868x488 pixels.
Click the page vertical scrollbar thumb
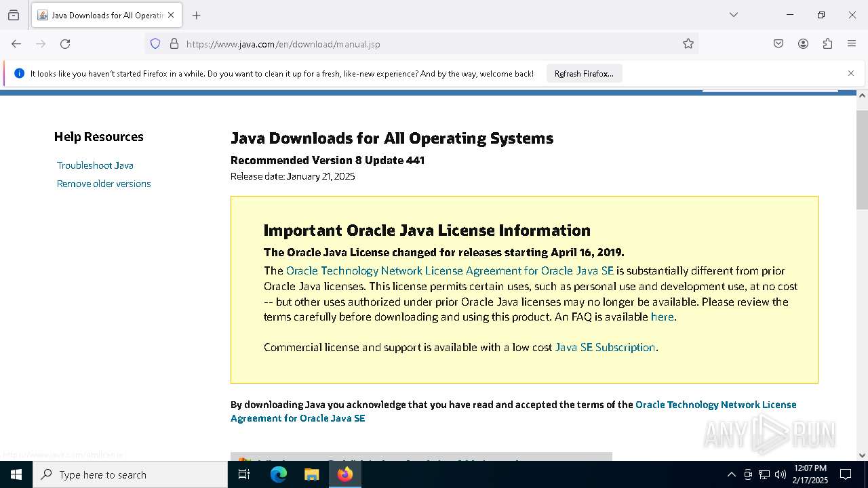(x=862, y=159)
